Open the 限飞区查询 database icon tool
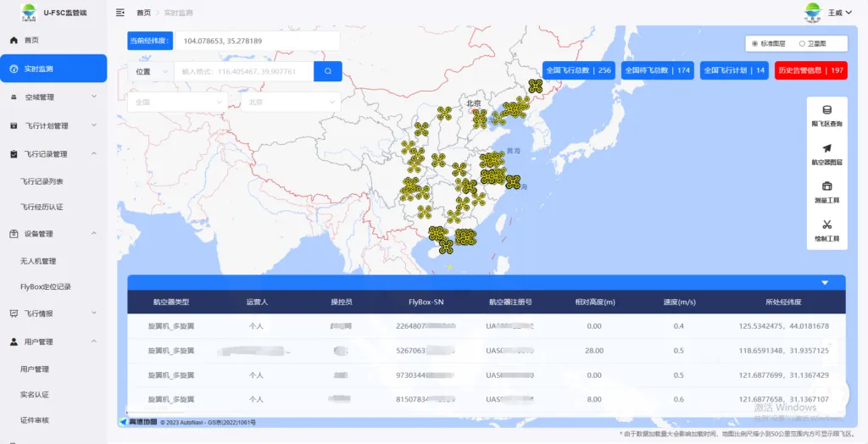This screenshot has height=444, width=868. pos(826,110)
